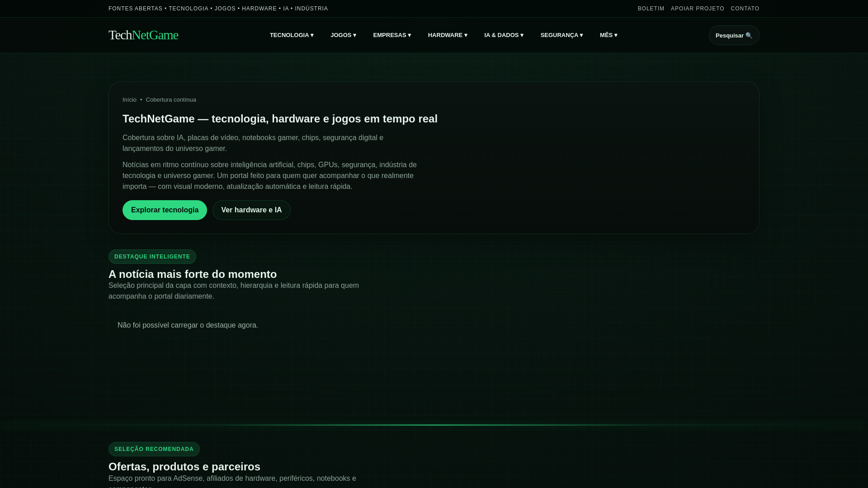868x488 pixels.
Task: Expand the TECNOLOGIA dropdown menu
Action: click(x=292, y=35)
